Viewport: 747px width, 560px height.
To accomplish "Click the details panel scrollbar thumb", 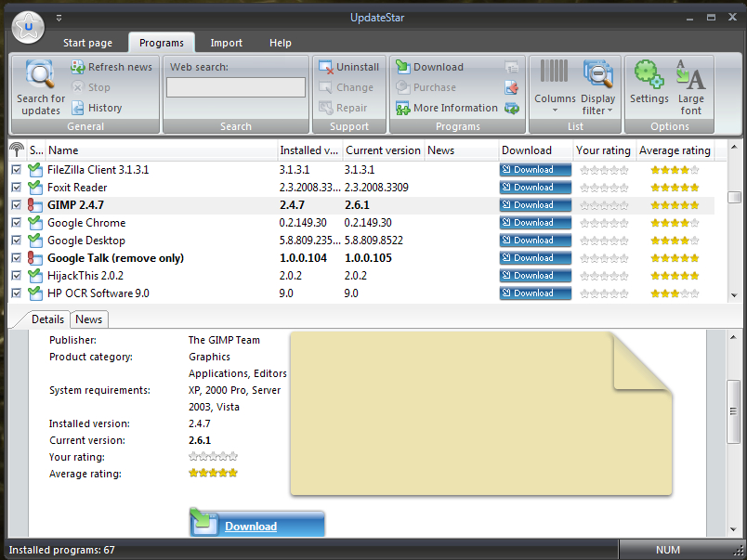I will (x=733, y=412).
